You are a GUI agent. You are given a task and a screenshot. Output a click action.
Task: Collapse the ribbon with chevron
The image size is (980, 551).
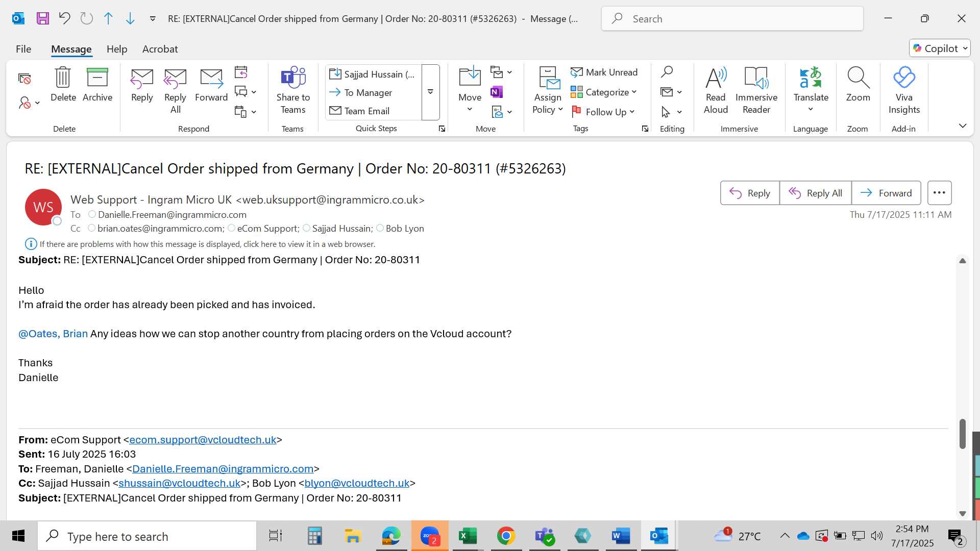[x=963, y=126]
